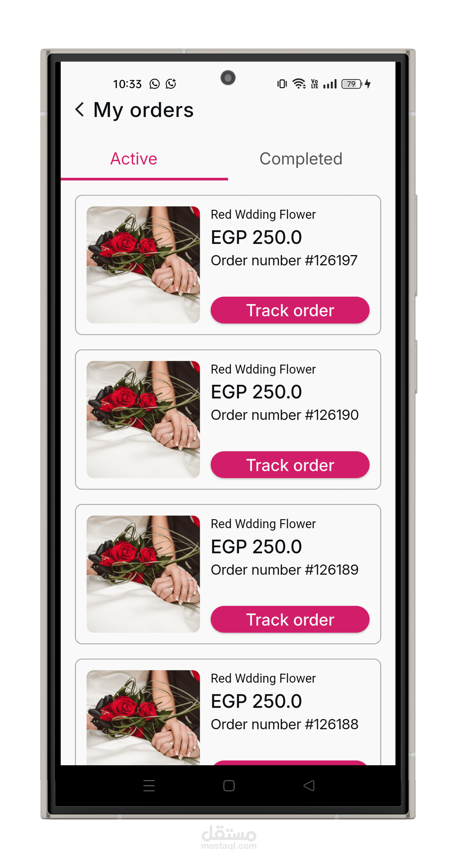
Task: Open flower thumbnail of order #126190
Action: (143, 419)
